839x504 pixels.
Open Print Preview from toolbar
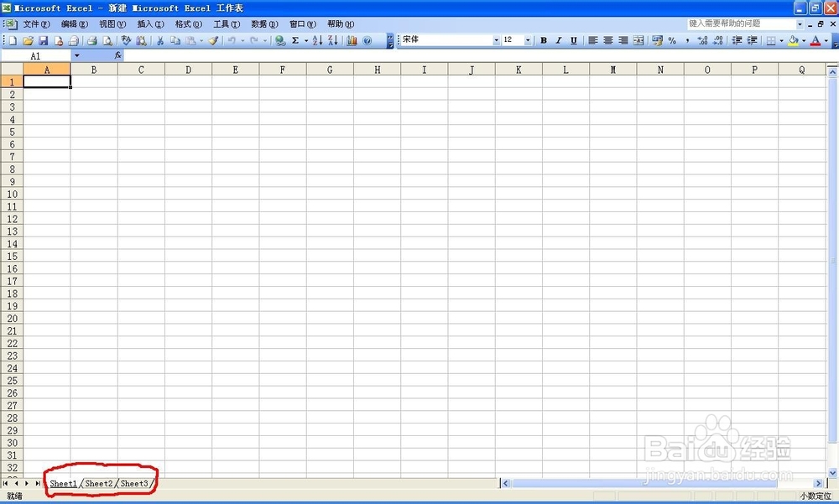tap(107, 40)
